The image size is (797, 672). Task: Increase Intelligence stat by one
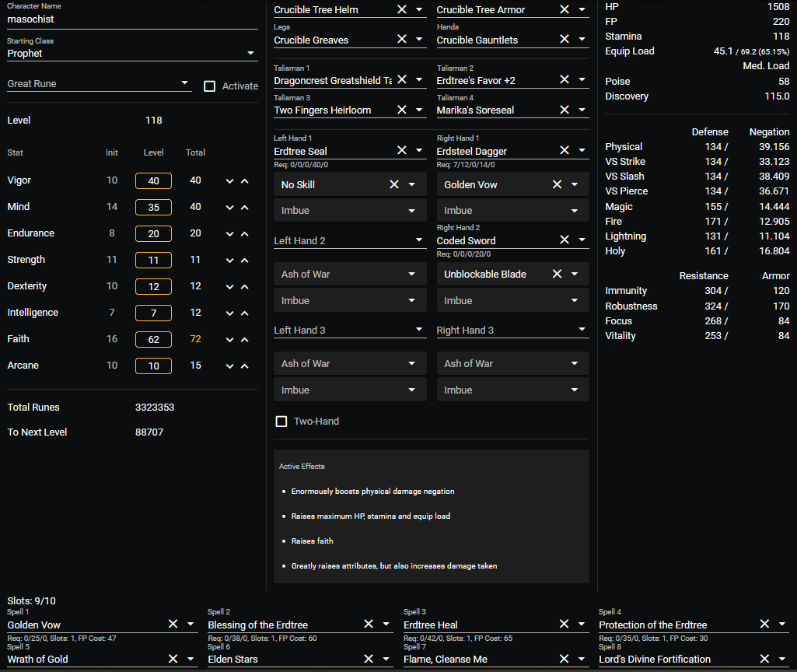tap(244, 313)
